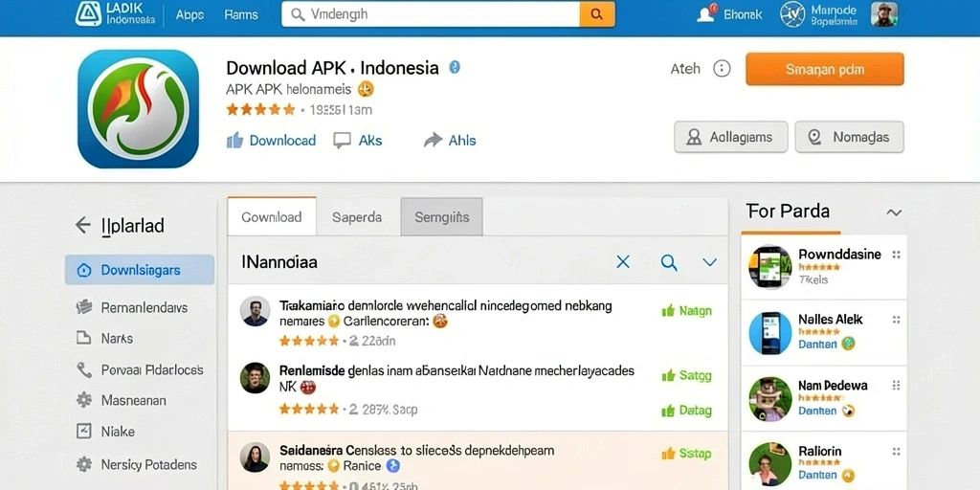
Task: Click the Aks comment bubble icon
Action: (x=342, y=140)
